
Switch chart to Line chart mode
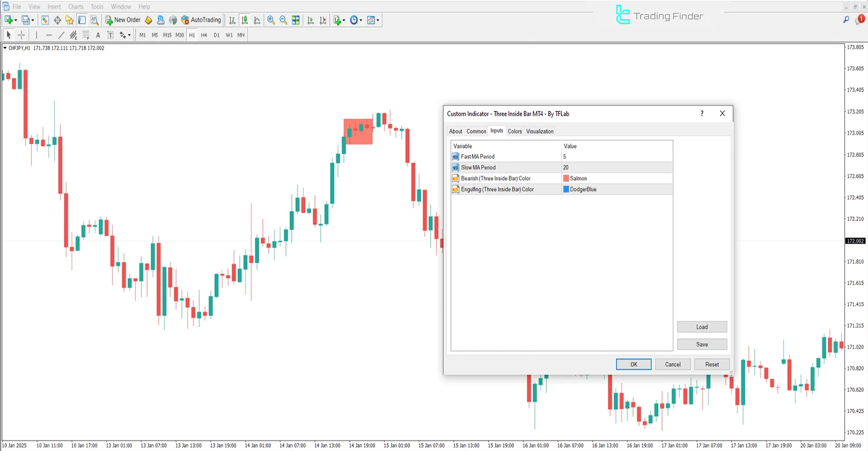click(257, 20)
